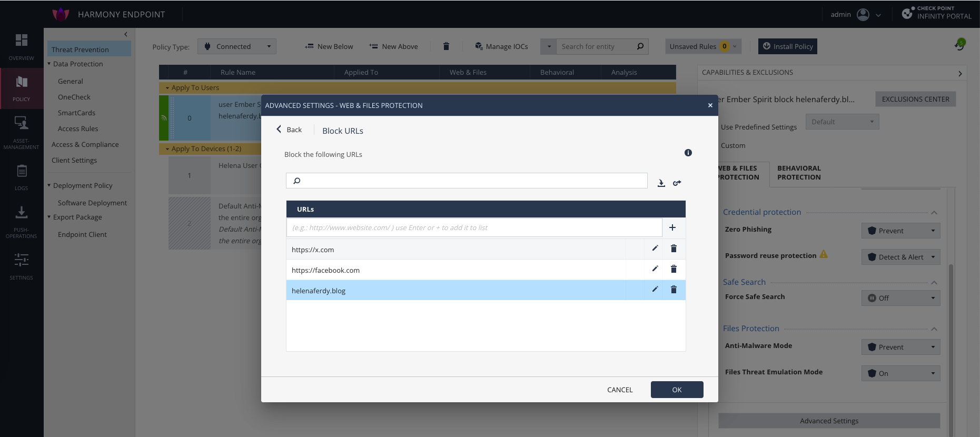Click the Cancel button
This screenshot has height=437, width=980.
tap(620, 390)
